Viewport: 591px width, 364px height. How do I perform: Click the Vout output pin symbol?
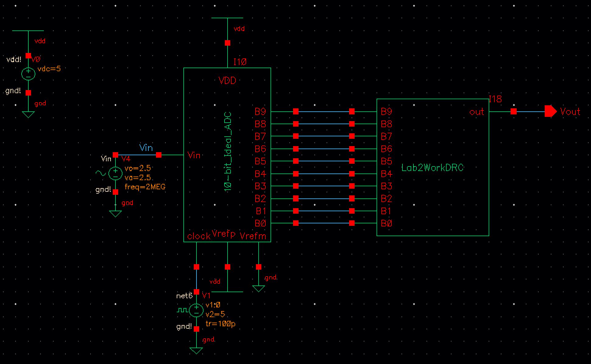(x=550, y=111)
